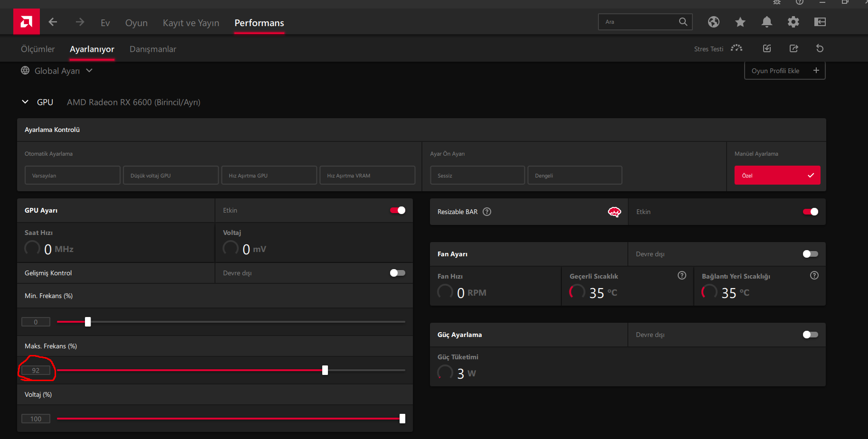Screen dimensions: 868x439
Task: Click the Voltaj value box showing 100
Action: 36,419
